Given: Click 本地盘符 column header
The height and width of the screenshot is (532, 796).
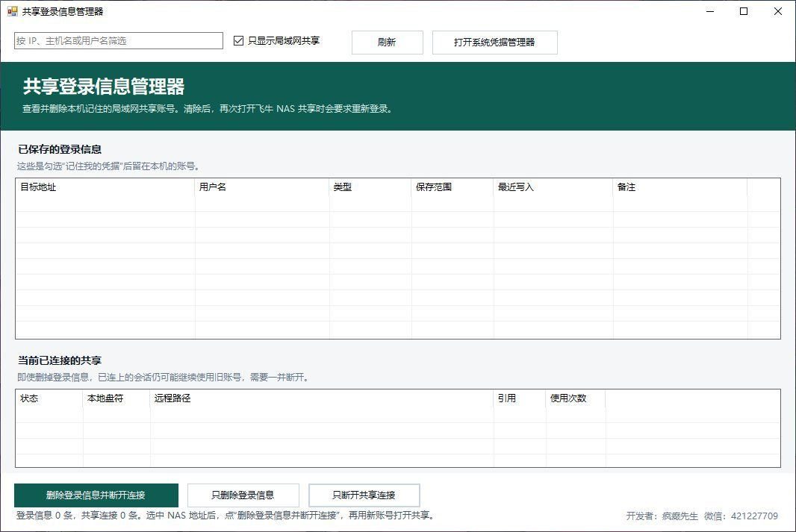Looking at the screenshot, I should tap(116, 398).
